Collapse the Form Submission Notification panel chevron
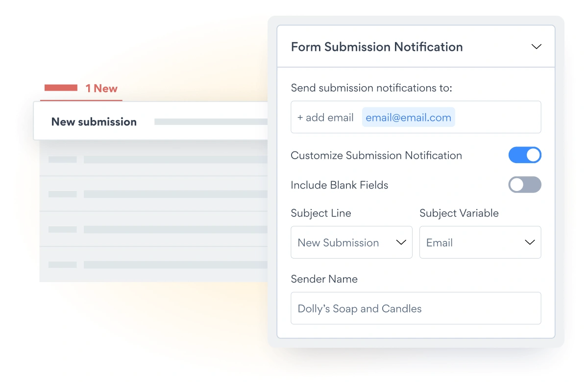The width and height of the screenshot is (588, 382). click(536, 47)
